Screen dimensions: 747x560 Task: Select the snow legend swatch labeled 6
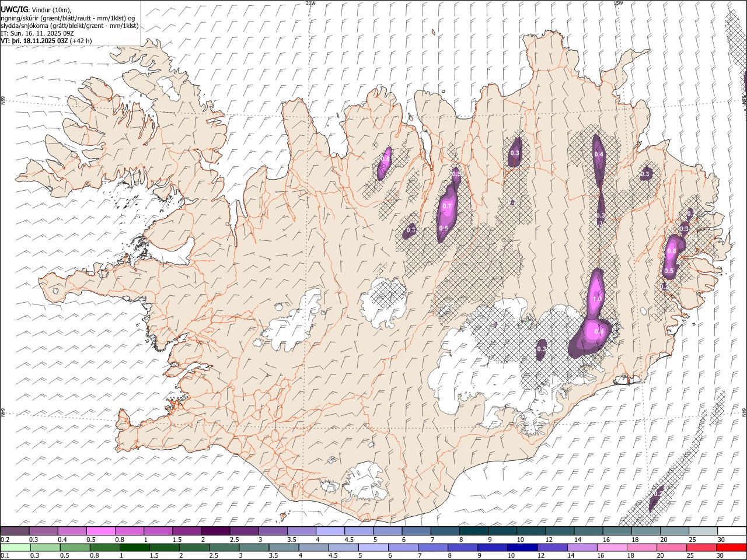coord(416,531)
